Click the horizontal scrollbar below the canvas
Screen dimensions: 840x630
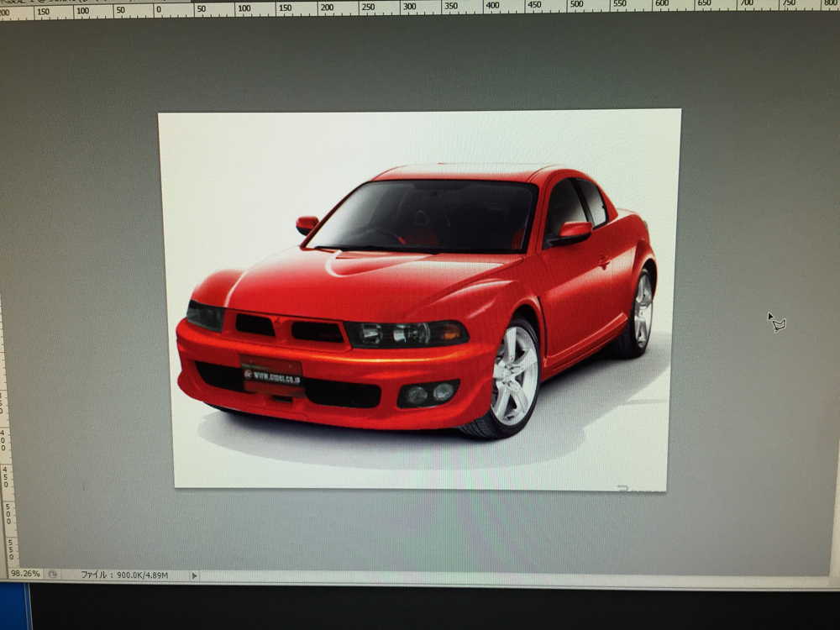[x=504, y=578]
